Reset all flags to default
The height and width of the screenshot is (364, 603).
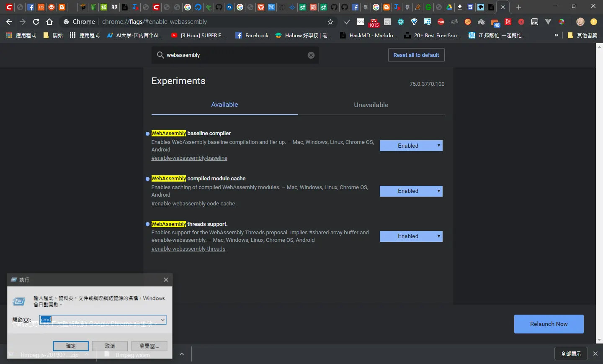pos(416,55)
